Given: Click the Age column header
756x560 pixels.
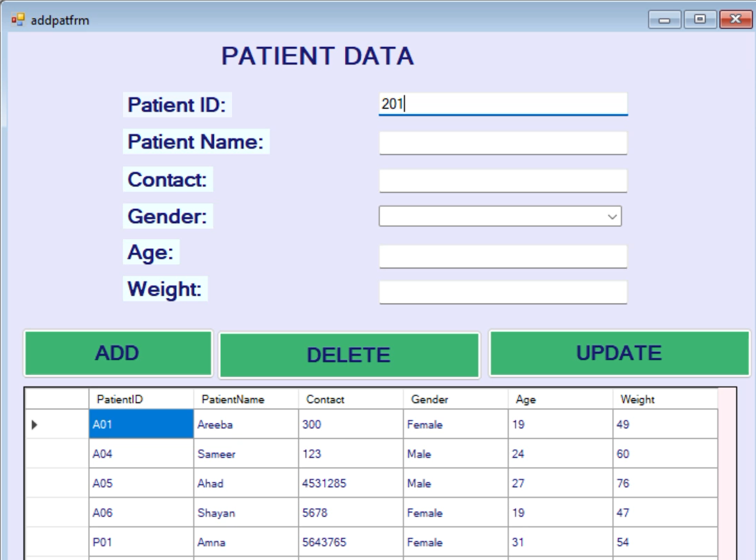Looking at the screenshot, I should click(560, 399).
